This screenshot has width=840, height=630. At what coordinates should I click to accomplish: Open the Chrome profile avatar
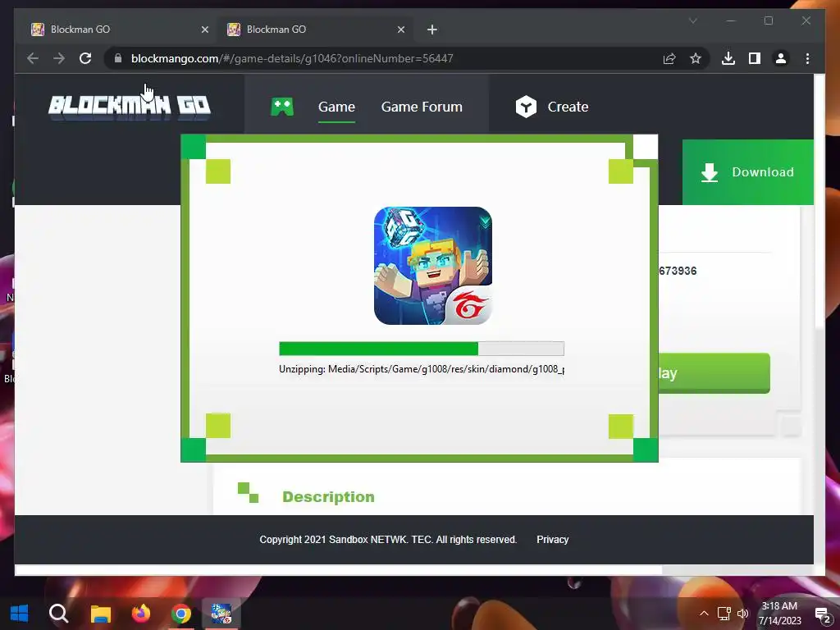[x=781, y=58]
